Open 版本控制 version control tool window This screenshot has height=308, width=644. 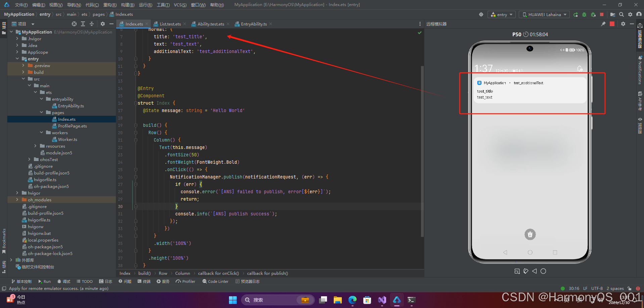pyautogui.click(x=21, y=281)
